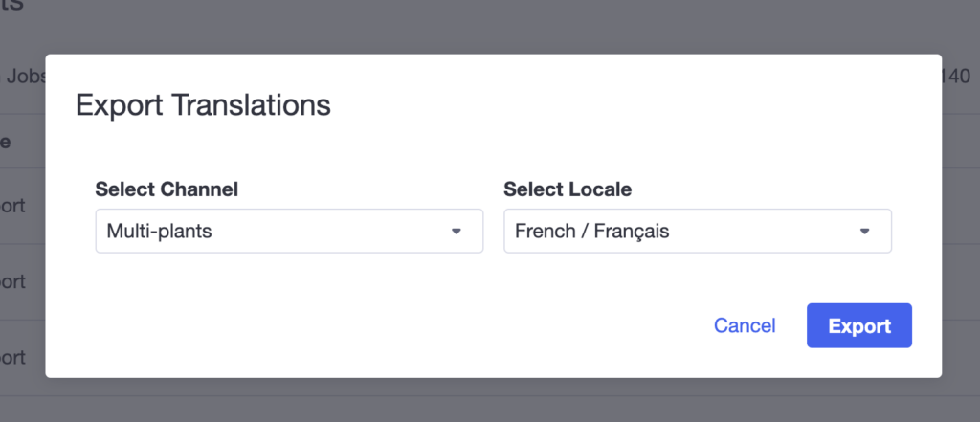The height and width of the screenshot is (422, 980).
Task: Select the Multi-plants channel value text
Action: (158, 231)
